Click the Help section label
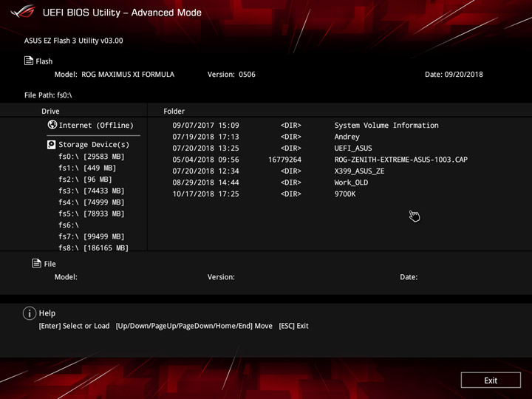 47,313
